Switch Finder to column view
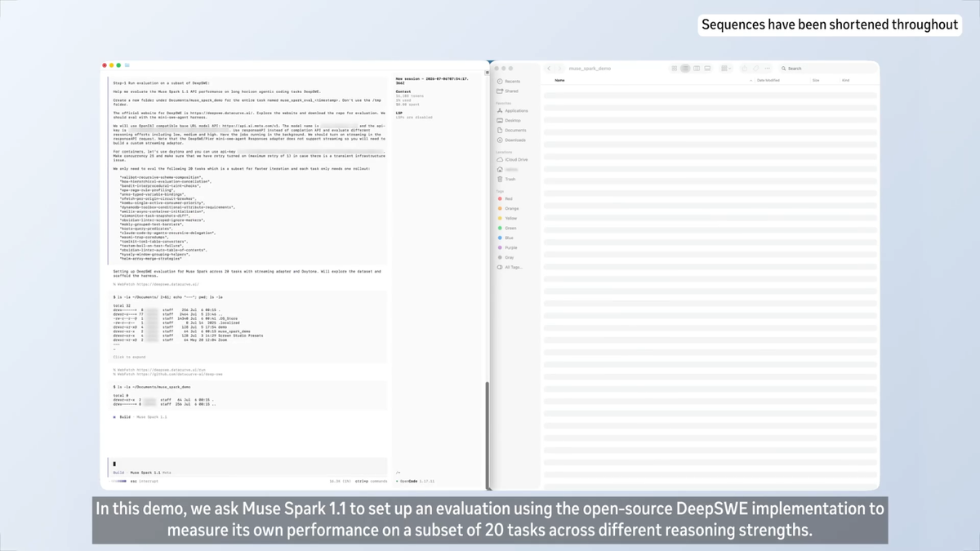 (697, 69)
